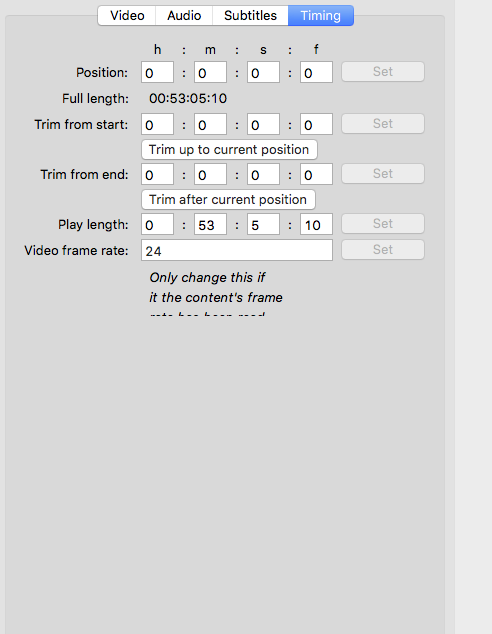Click the Timing tab

coord(321,15)
